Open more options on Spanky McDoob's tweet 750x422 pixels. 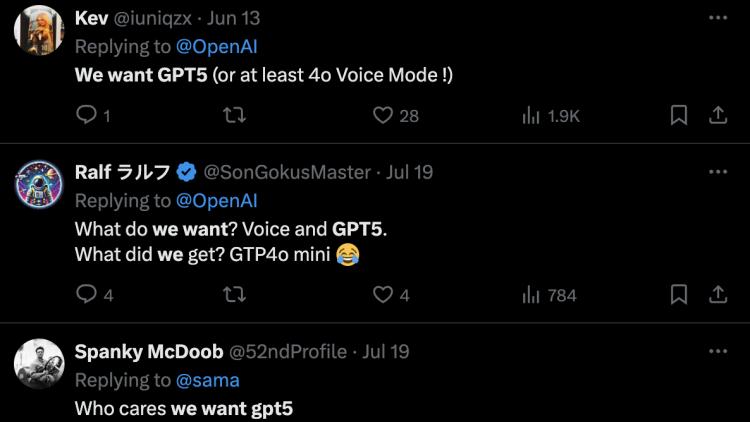pos(717,351)
